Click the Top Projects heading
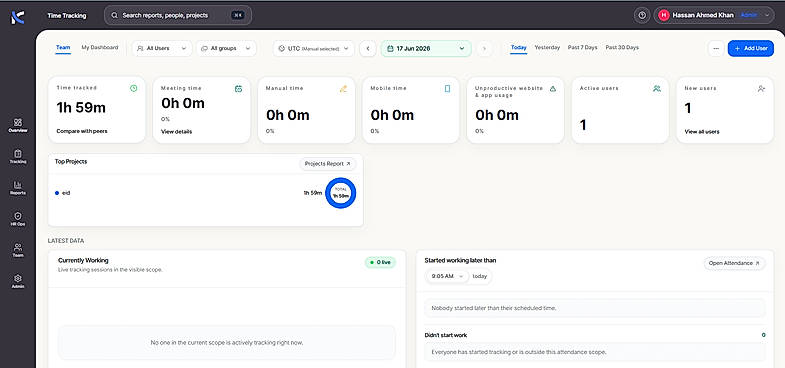 71,162
